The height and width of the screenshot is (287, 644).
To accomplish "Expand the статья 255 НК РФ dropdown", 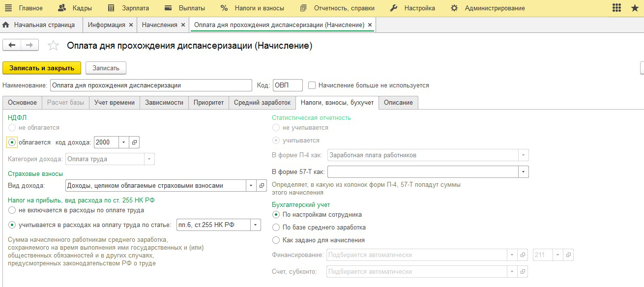I will [x=256, y=225].
